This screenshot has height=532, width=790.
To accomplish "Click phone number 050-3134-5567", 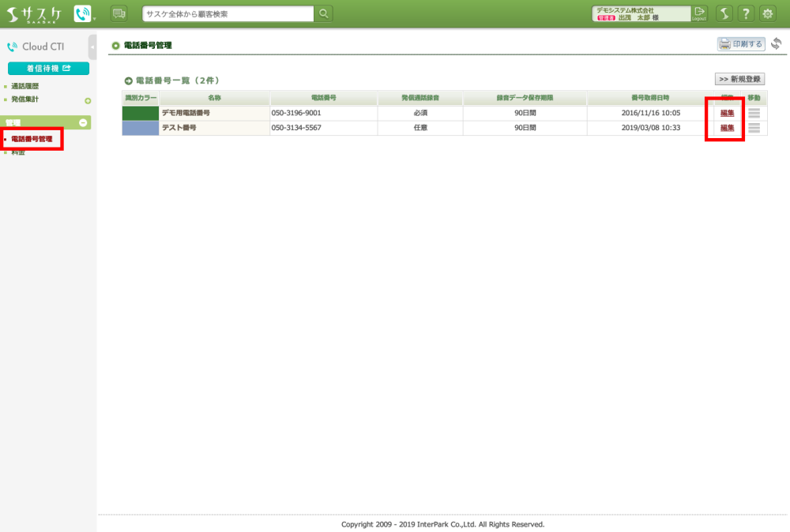I will click(296, 127).
